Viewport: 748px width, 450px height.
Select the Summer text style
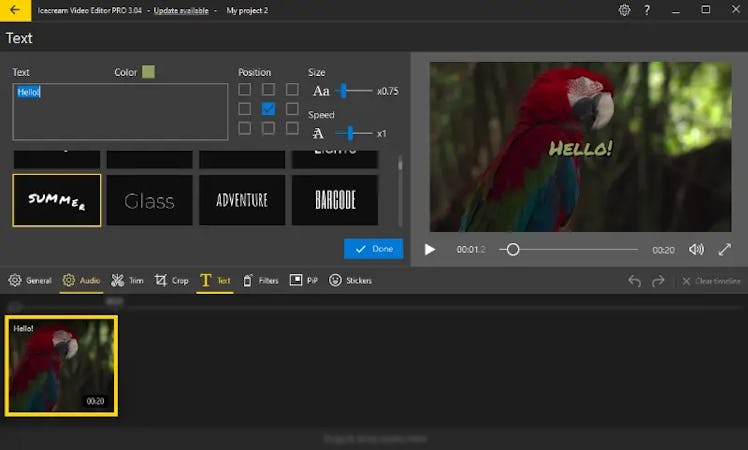(57, 200)
